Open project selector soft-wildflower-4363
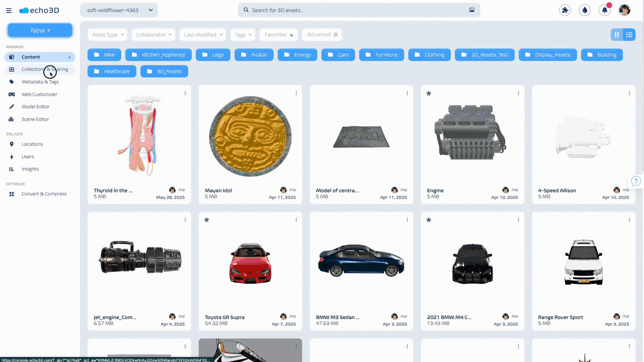The image size is (644, 362). coord(119,10)
